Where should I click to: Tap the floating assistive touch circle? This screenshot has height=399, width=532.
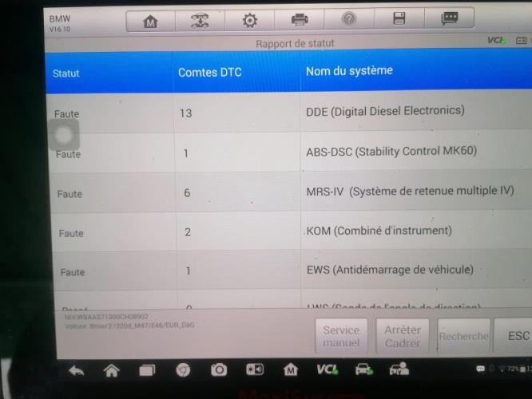[x=64, y=135]
